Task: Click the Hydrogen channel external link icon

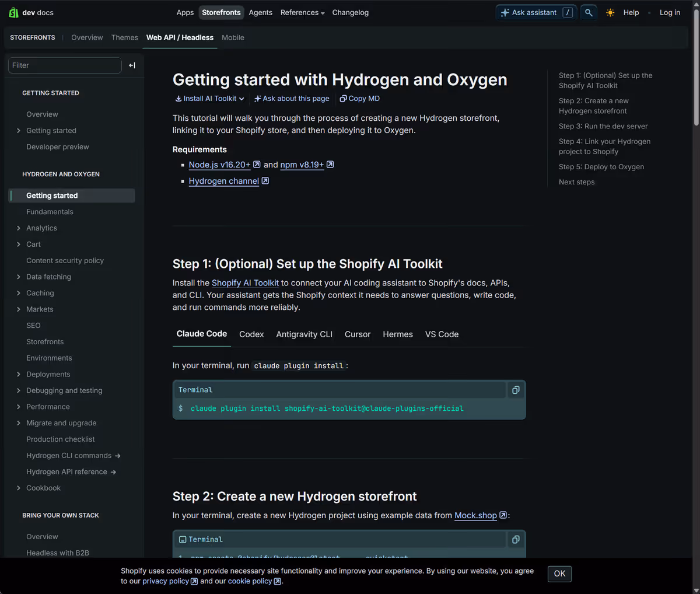Action: (x=265, y=181)
